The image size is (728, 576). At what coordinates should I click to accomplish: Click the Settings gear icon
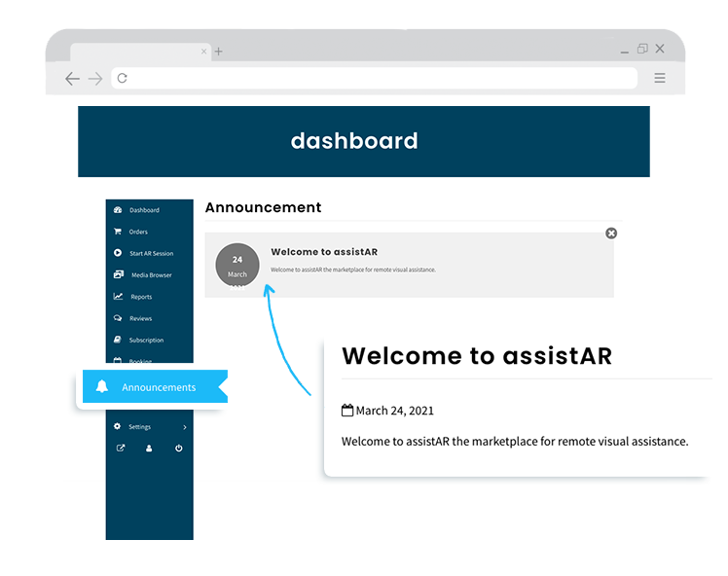(x=117, y=426)
